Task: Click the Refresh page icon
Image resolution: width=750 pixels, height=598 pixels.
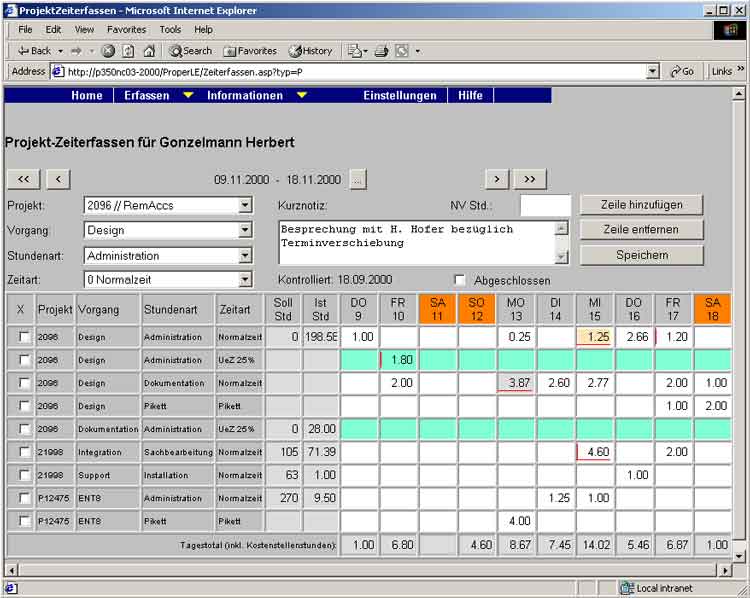Action: [x=128, y=51]
